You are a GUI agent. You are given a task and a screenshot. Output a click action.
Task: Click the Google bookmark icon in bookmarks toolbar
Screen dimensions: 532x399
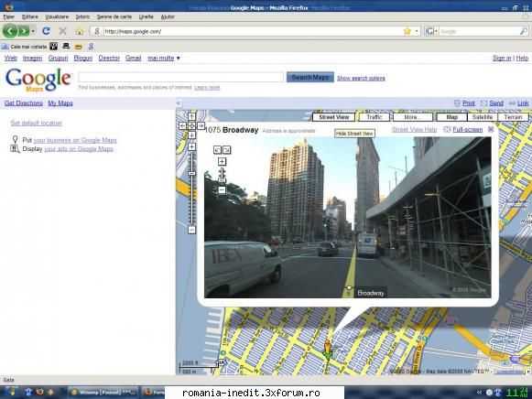pos(91,47)
